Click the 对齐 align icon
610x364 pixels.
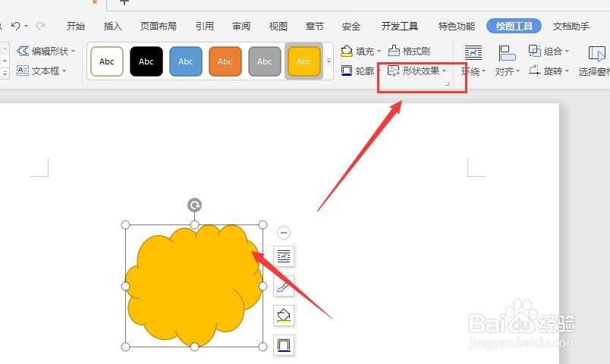coord(507,53)
